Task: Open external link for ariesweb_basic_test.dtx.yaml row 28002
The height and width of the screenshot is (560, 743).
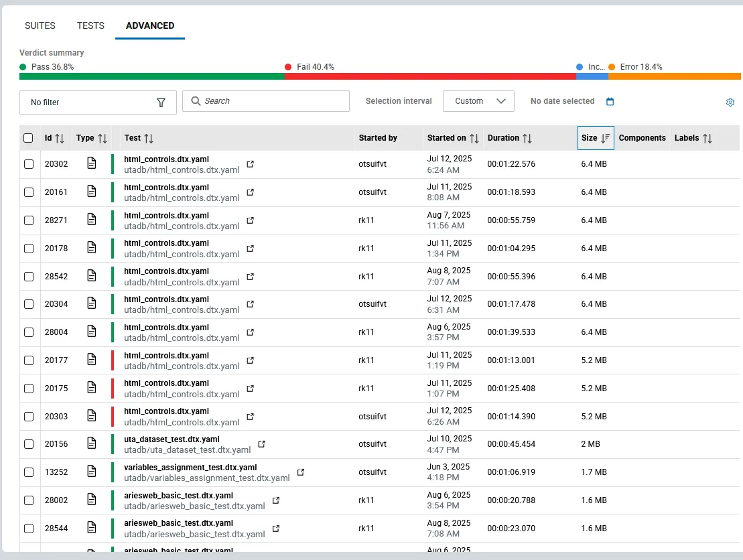Action: point(275,500)
